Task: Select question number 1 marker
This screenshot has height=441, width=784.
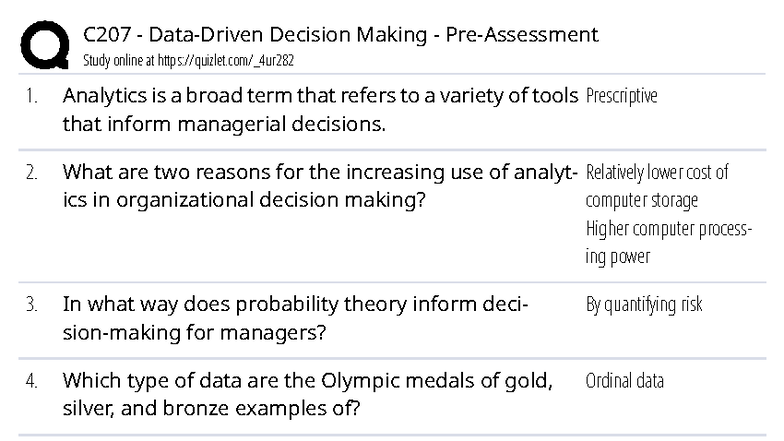Action: point(32,97)
